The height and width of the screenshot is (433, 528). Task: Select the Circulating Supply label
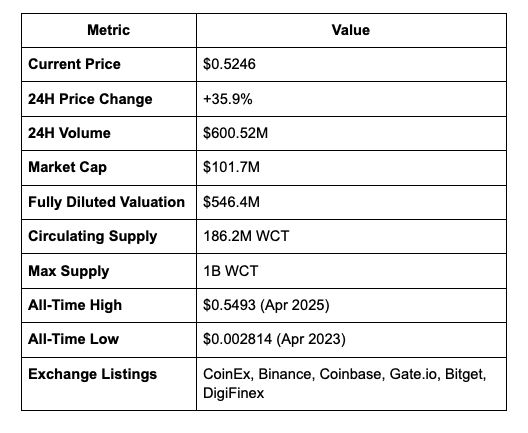93,236
